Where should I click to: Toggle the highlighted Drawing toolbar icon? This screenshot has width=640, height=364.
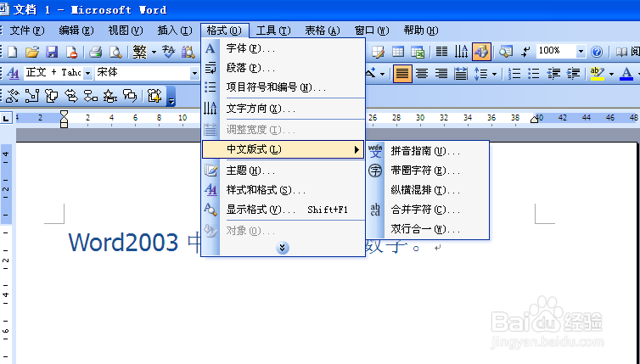point(481,52)
